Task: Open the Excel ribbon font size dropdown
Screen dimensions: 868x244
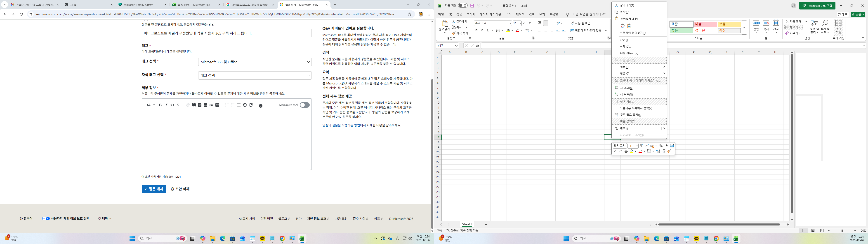Action: pyautogui.click(x=520, y=23)
